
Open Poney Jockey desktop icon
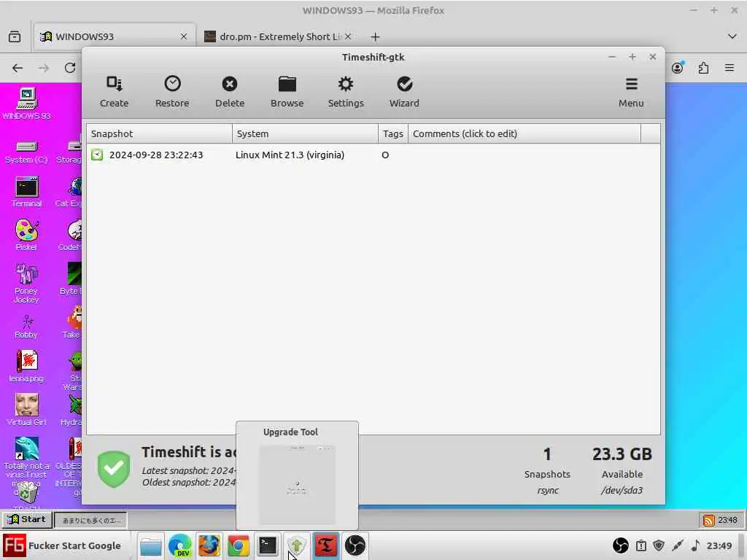click(26, 284)
